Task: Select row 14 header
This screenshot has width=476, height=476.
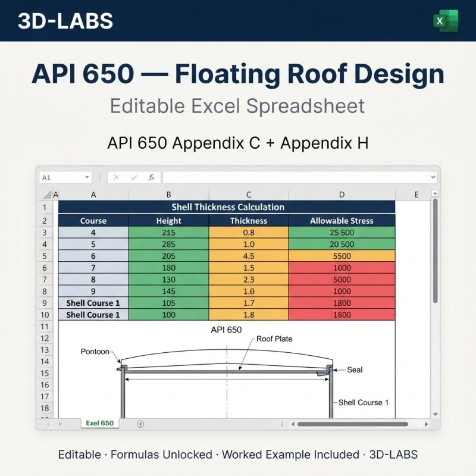Action: [x=45, y=362]
